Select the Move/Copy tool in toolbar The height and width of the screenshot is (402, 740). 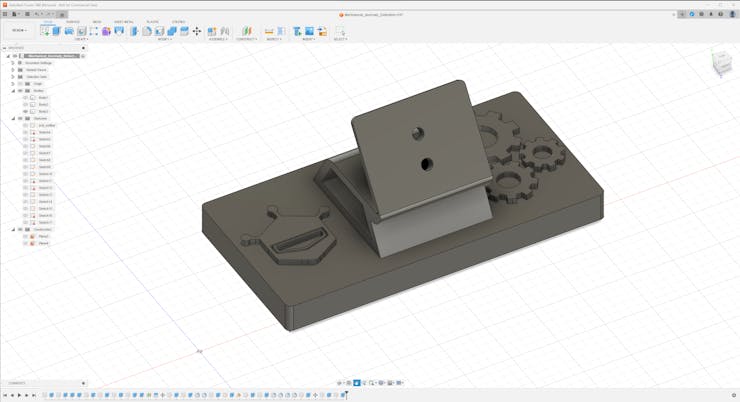(x=196, y=31)
